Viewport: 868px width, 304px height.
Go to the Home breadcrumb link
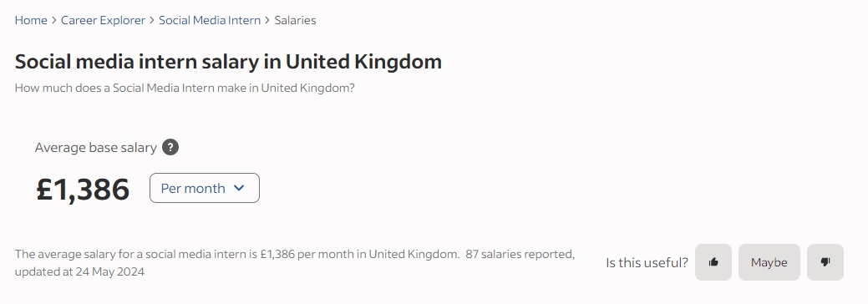pos(31,21)
